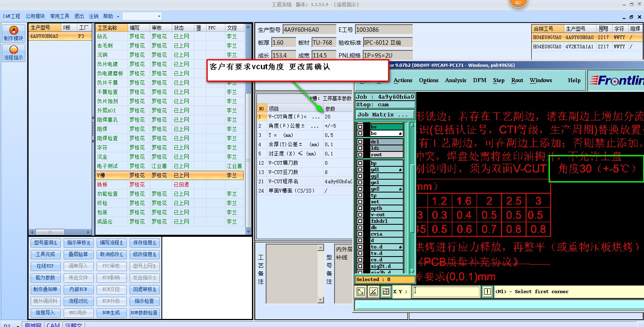Viewport: 644px width, 327px height.
Task: Click the 保存信息S button
Action: [144, 243]
